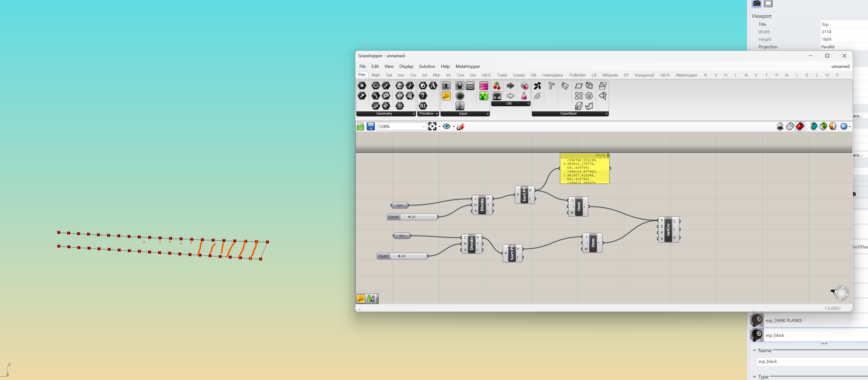
Task: Open file with the green folder icon
Action: tap(360, 126)
